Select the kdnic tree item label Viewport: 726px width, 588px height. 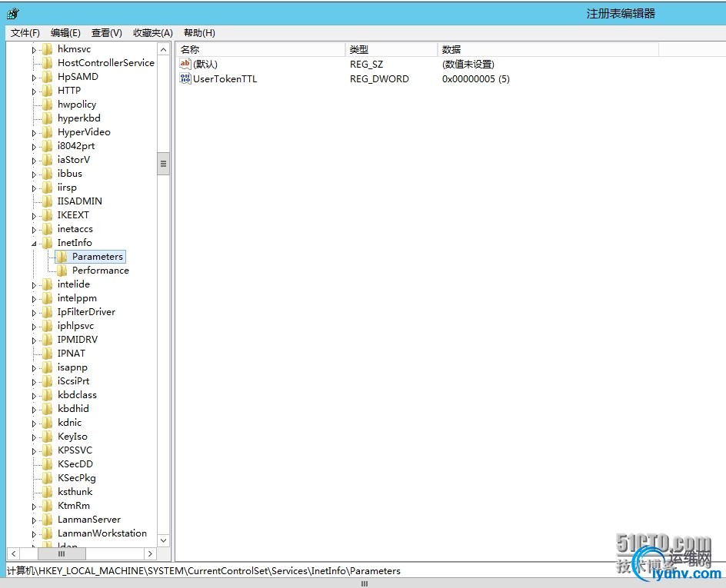69,423
